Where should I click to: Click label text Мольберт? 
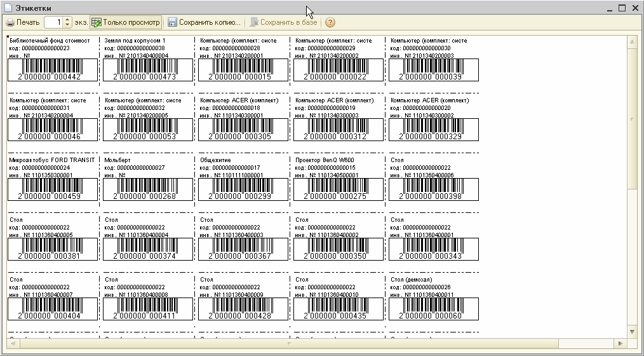tap(117, 160)
